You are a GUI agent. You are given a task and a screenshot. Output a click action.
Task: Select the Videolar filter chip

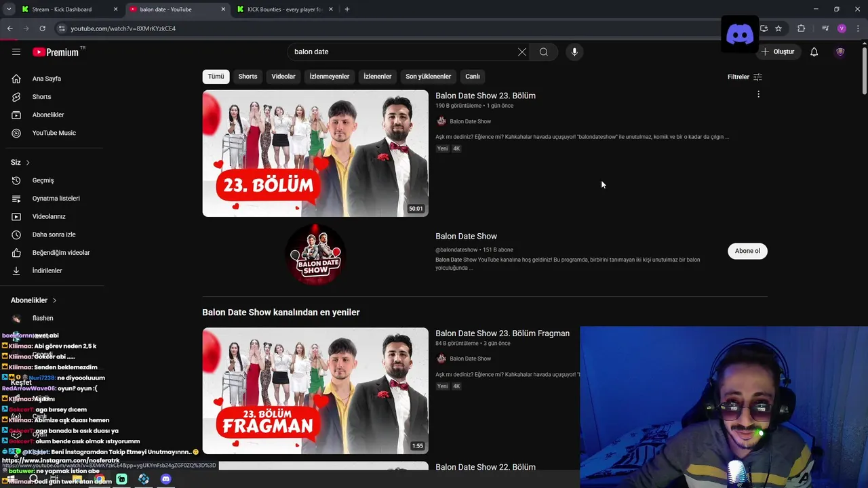pos(283,77)
